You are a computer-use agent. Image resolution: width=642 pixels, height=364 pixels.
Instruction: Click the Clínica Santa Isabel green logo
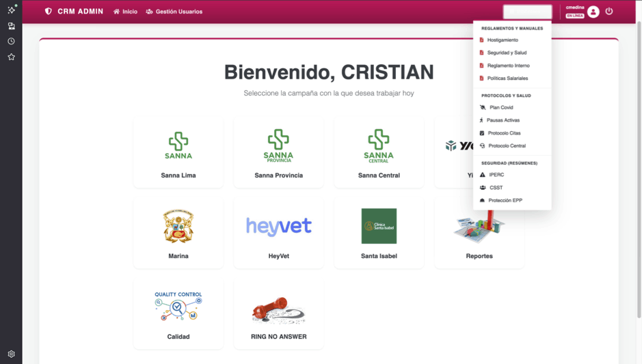379,226
